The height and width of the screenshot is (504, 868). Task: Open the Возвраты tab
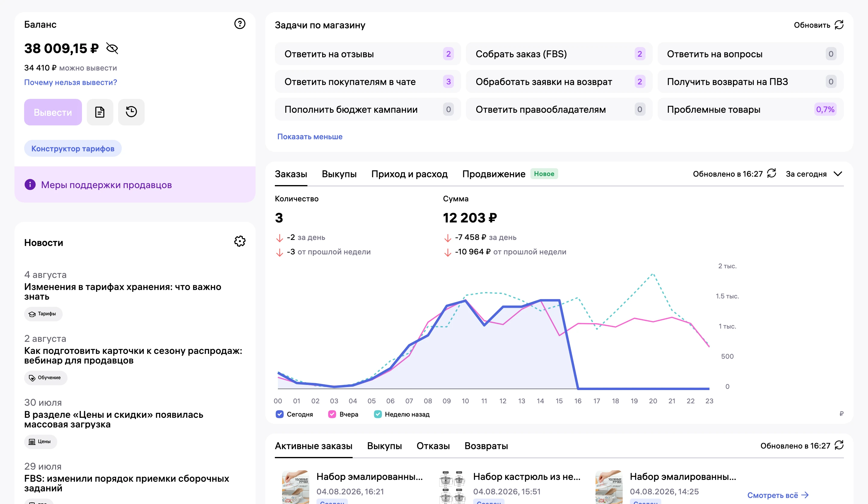click(x=486, y=446)
